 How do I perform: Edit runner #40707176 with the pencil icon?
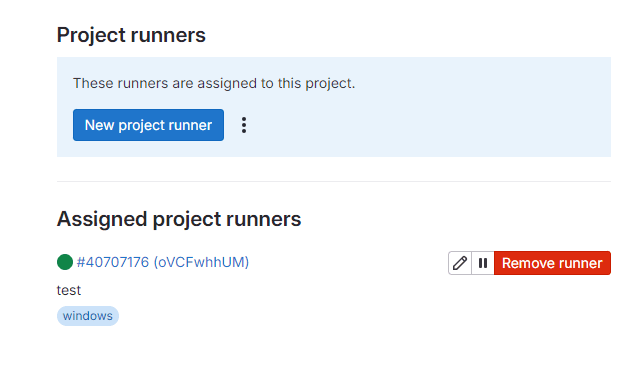pyautogui.click(x=460, y=263)
